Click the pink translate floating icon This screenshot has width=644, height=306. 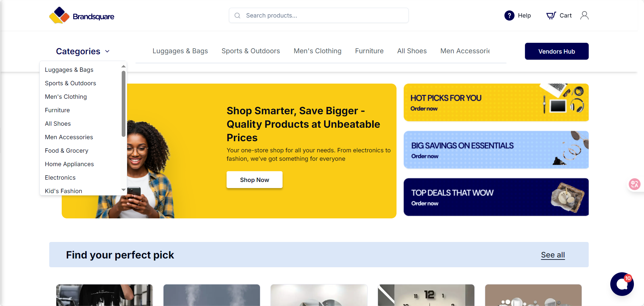[x=634, y=184]
